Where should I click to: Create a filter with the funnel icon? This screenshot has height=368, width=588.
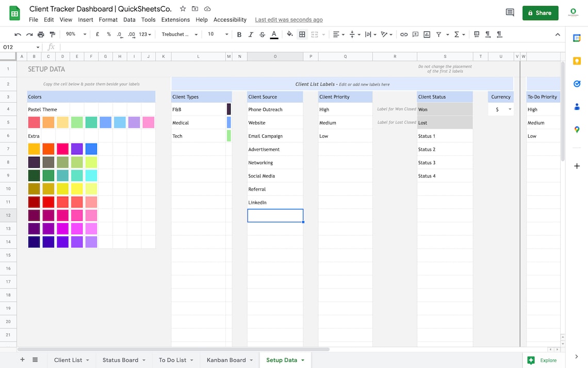pos(438,34)
